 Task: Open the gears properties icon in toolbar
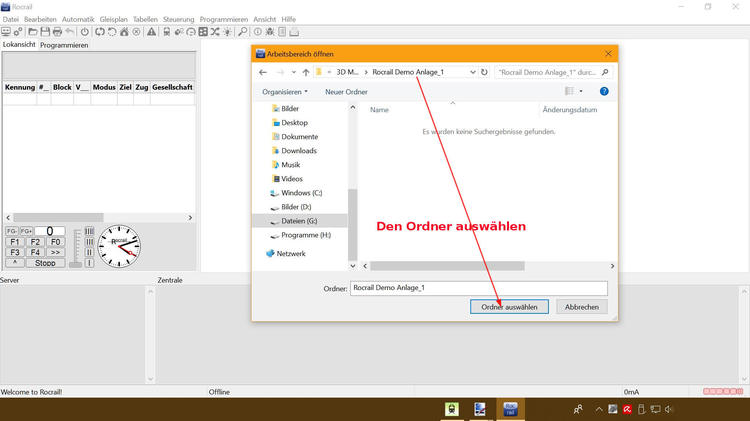click(x=18, y=32)
